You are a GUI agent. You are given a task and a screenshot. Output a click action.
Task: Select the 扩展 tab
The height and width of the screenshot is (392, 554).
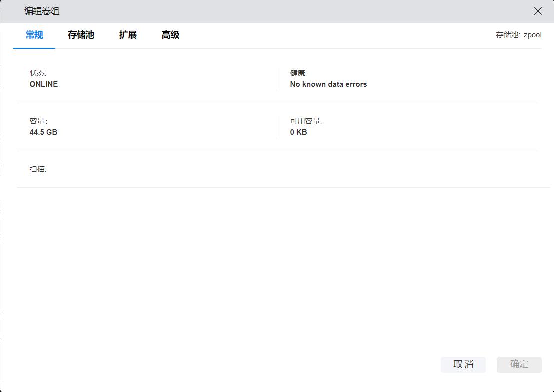click(x=128, y=35)
